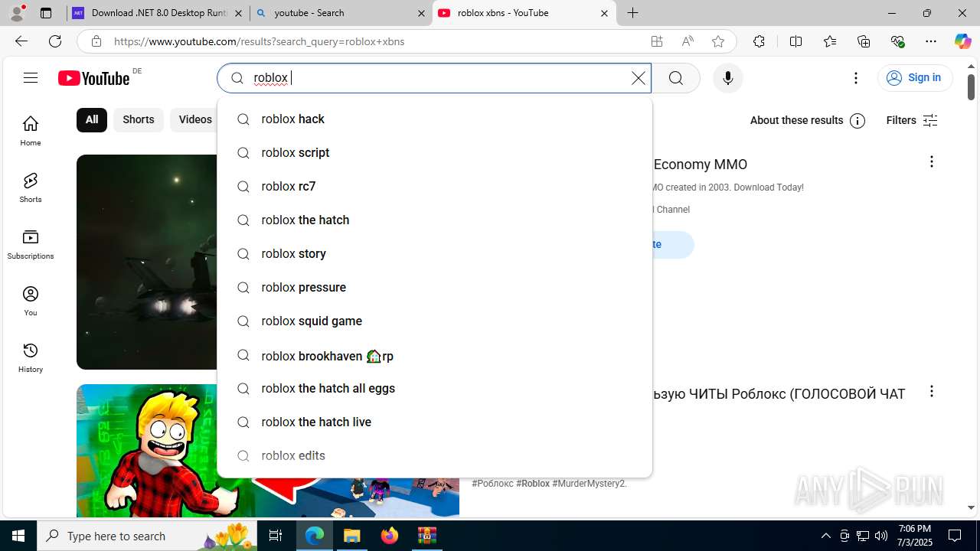980x551 pixels.
Task: Open browser Extensions
Action: click(x=759, y=41)
